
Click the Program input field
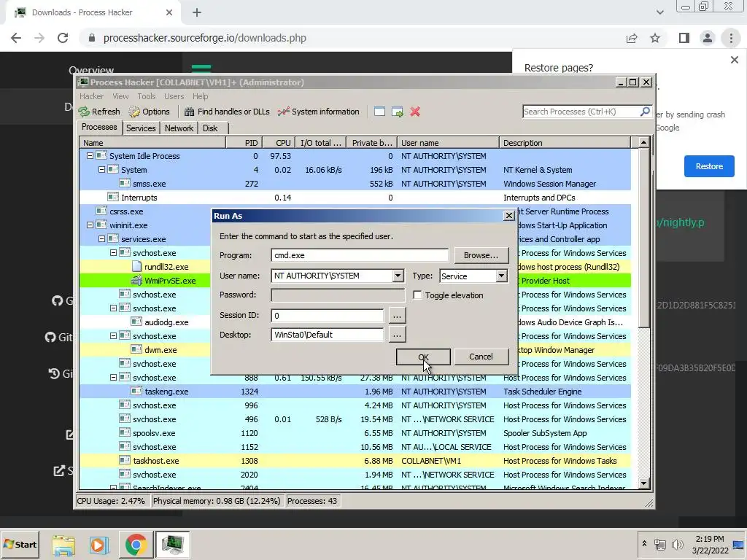360,255
